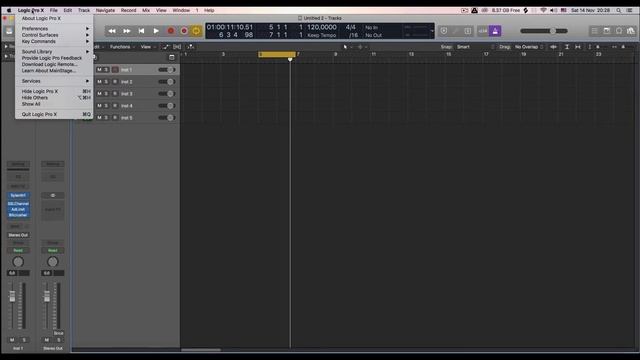640x360 pixels.
Task: Click the Flex show/hide icon
Action: tap(177, 47)
